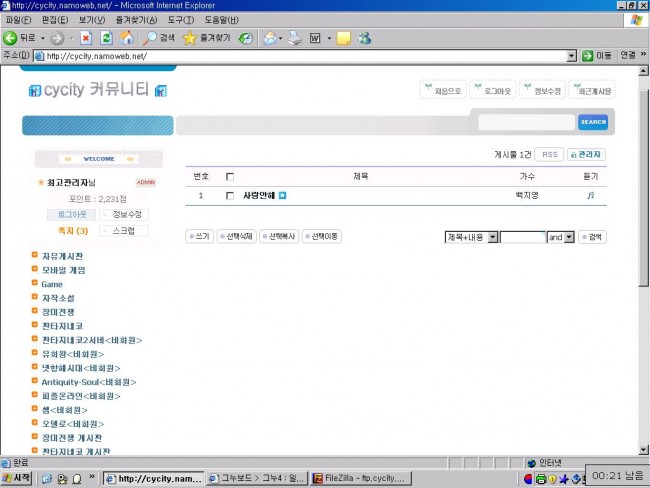
Task: Click the 로그아웃 button in the welcome box
Action: coord(70,215)
